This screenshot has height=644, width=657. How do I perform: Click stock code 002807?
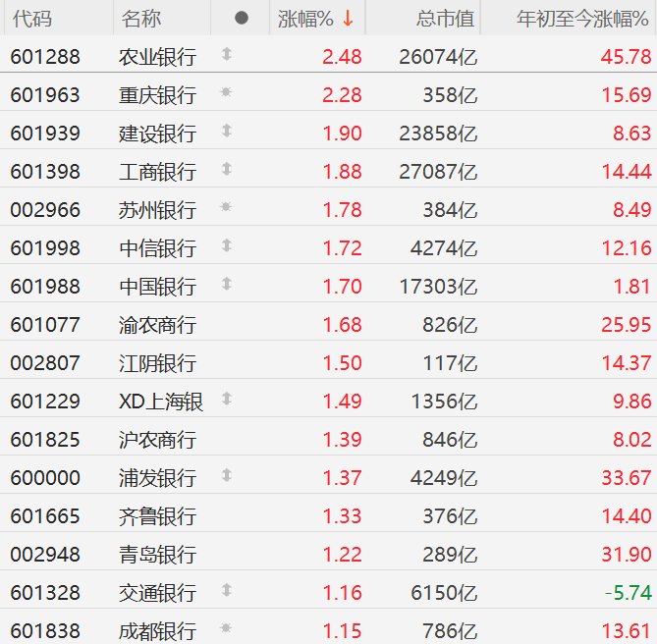45,363
